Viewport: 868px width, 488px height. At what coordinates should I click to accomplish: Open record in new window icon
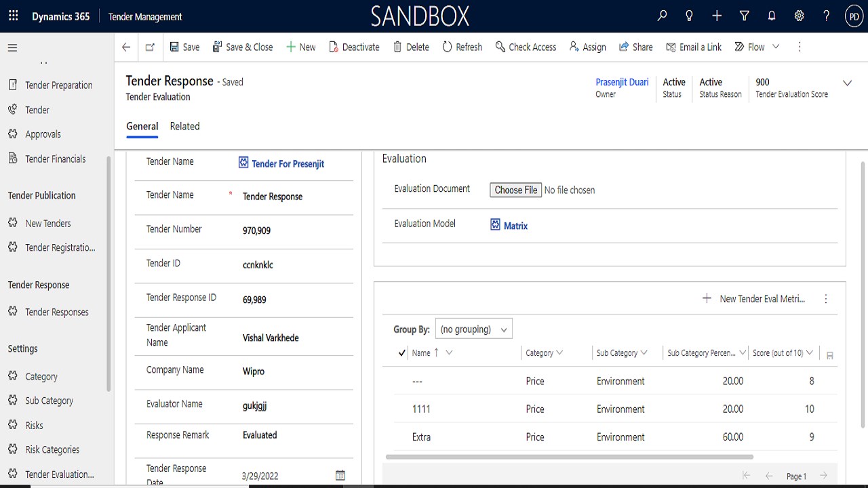(150, 47)
